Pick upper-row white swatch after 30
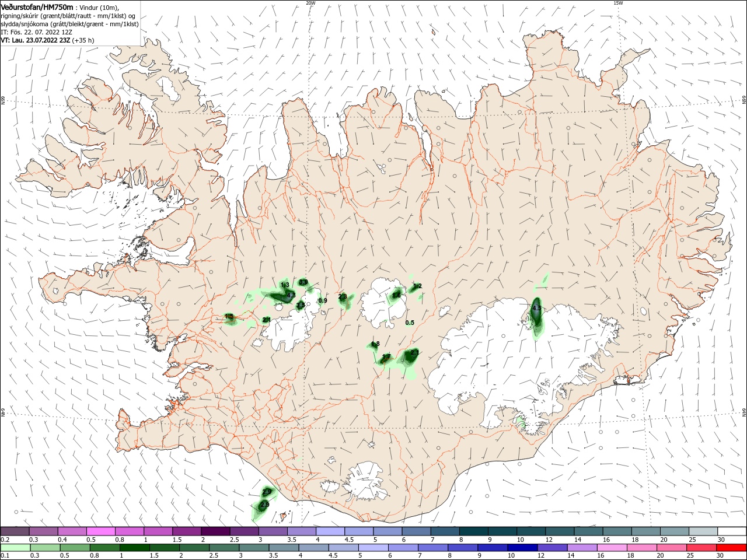The image size is (747, 560). (x=732, y=531)
